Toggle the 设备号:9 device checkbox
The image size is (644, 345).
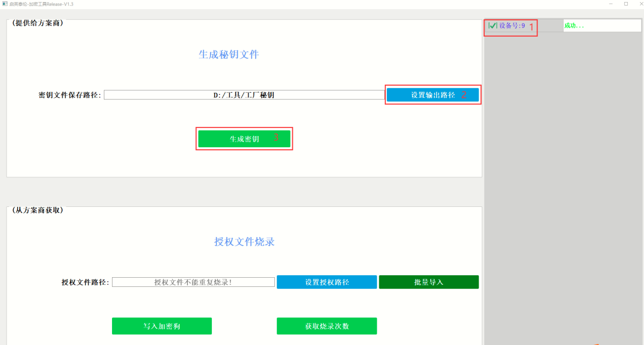pyautogui.click(x=492, y=25)
